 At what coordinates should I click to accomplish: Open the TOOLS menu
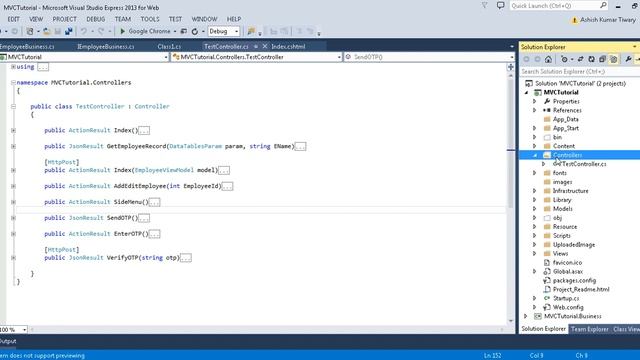[150, 19]
